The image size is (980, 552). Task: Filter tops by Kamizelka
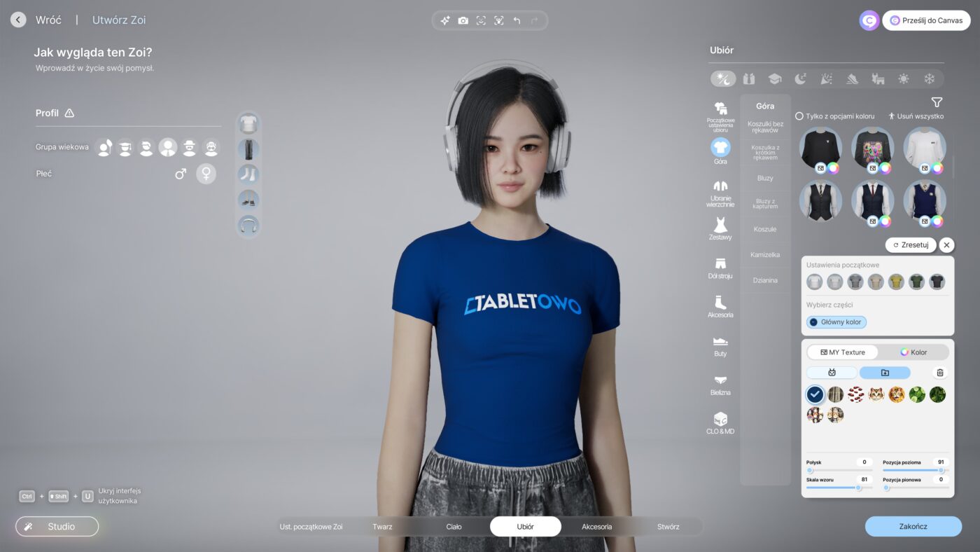click(765, 255)
